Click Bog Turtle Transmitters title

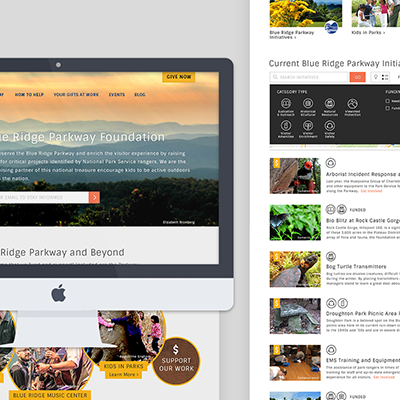[356, 266]
